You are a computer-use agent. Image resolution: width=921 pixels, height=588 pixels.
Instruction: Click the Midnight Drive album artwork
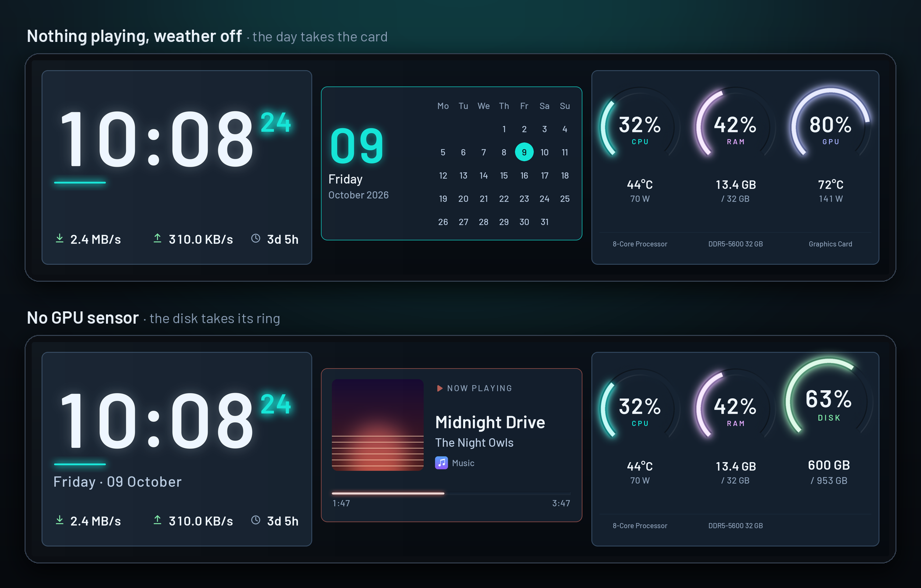coord(378,425)
